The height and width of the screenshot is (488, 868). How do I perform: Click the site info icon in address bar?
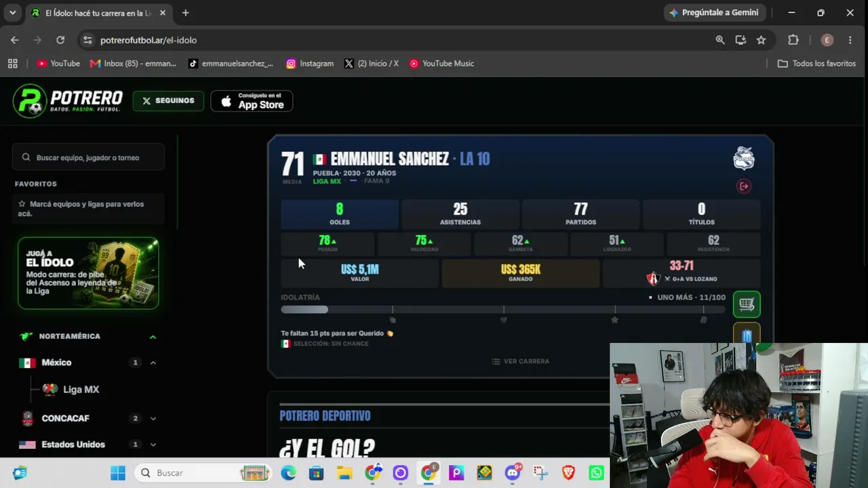click(87, 40)
